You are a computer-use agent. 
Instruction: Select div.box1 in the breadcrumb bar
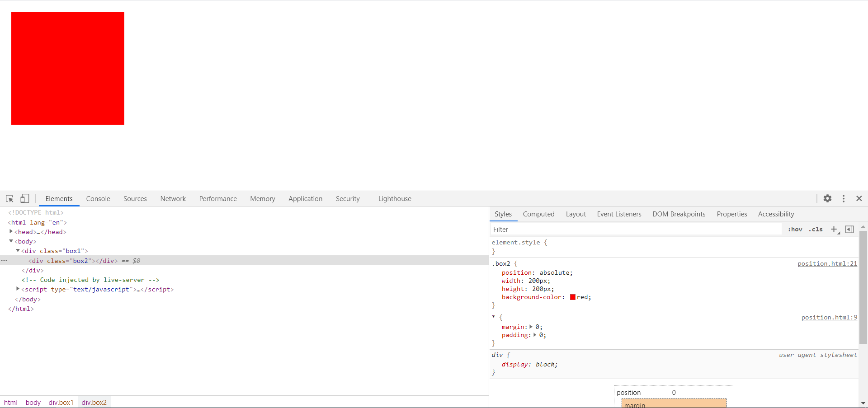[61, 403]
